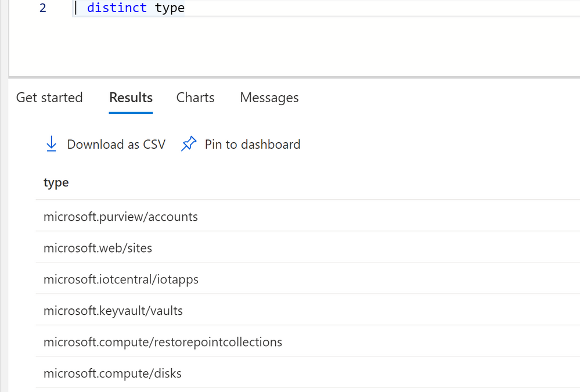Download results as CSV
Viewport: 580px width, 392px height.
(106, 144)
